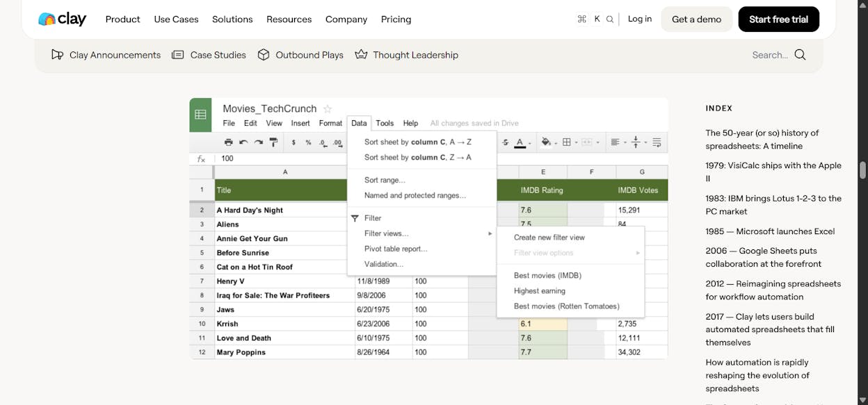Click the print icon in the Sheets toolbar
Image resolution: width=868 pixels, height=405 pixels.
point(228,142)
